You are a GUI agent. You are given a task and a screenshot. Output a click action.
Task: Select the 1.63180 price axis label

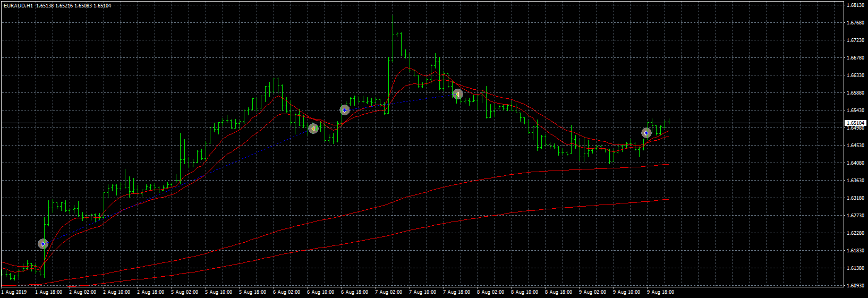click(x=856, y=198)
